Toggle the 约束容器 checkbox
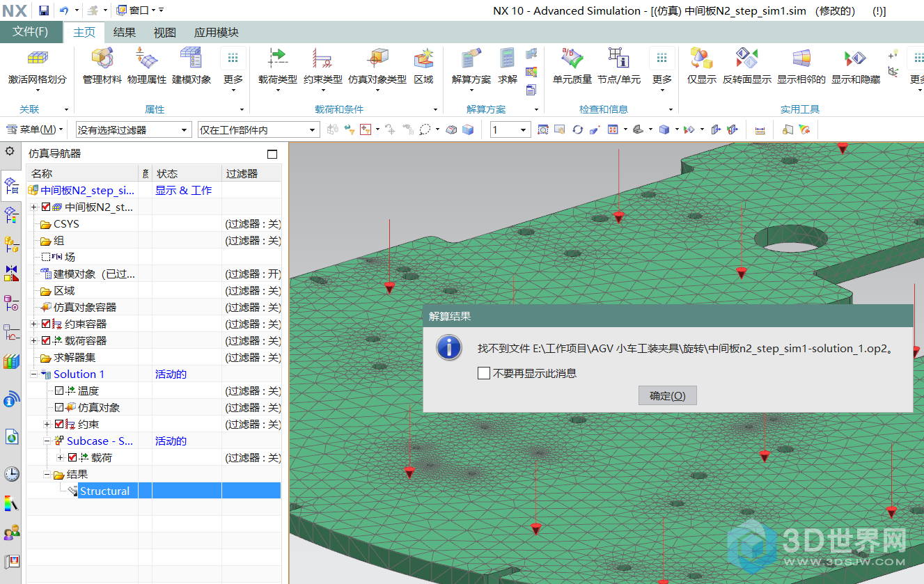Image resolution: width=924 pixels, height=584 pixels. pos(46,324)
